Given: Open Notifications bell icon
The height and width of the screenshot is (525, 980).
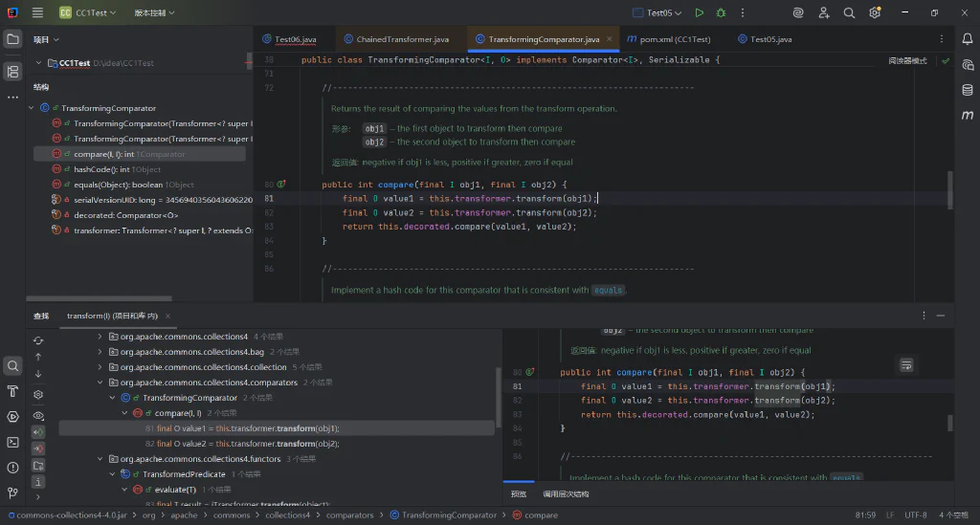Looking at the screenshot, I should (x=967, y=39).
